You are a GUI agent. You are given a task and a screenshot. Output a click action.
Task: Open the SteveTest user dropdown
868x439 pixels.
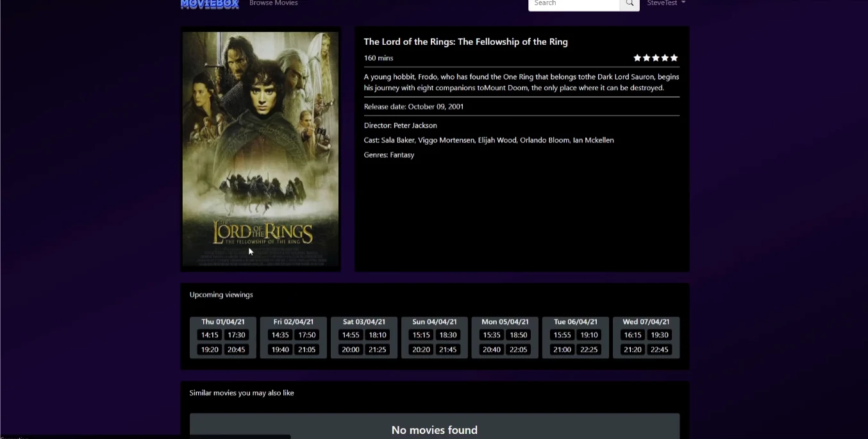666,3
